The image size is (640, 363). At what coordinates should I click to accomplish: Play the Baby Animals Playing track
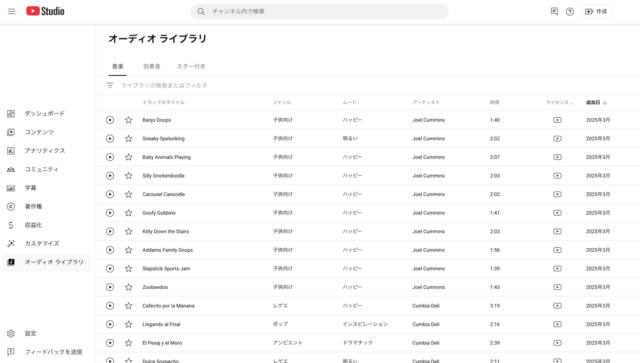click(110, 157)
